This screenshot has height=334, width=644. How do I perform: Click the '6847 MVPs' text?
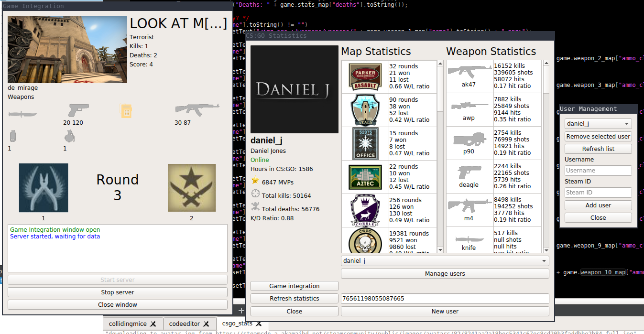[x=278, y=183]
